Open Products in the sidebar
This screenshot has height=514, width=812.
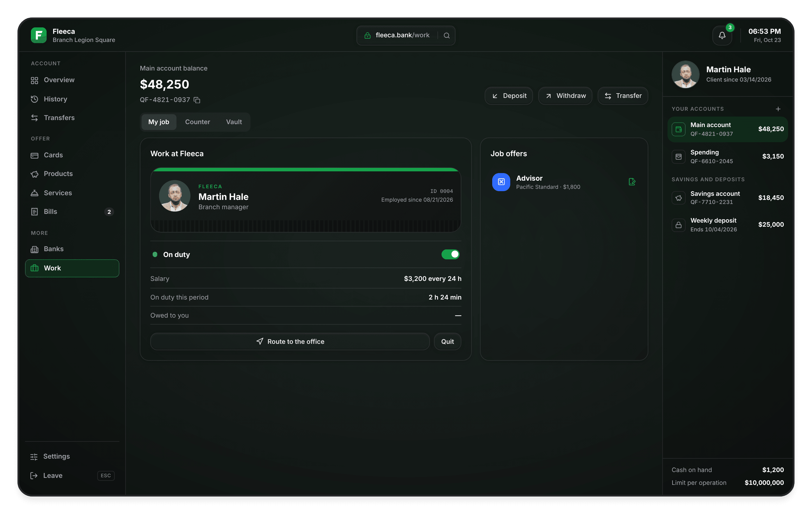click(72, 174)
